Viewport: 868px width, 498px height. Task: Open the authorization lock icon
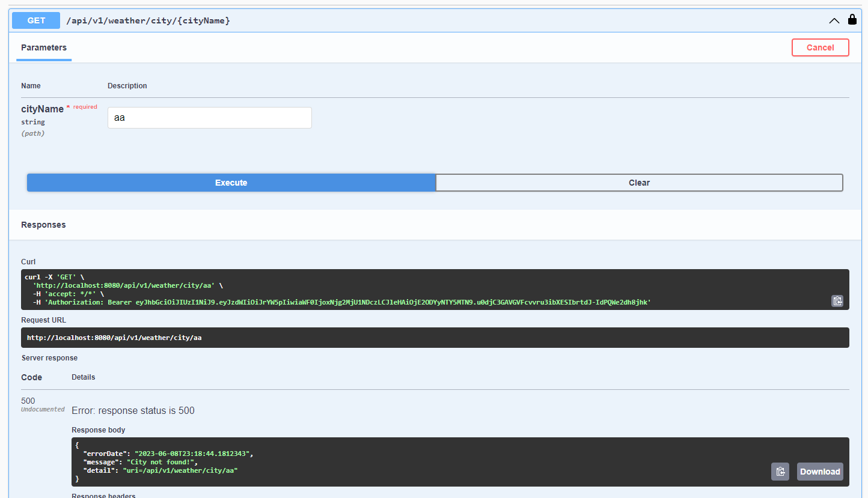[852, 19]
